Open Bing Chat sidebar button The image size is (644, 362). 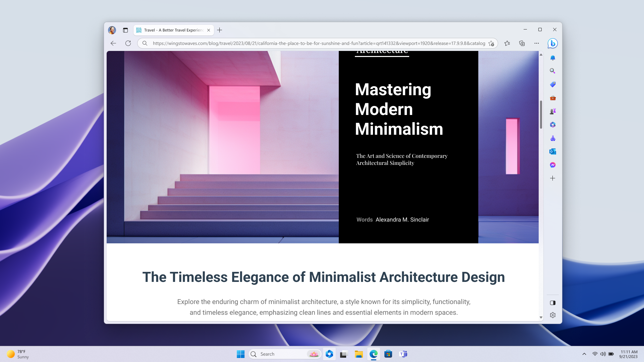[x=552, y=43]
